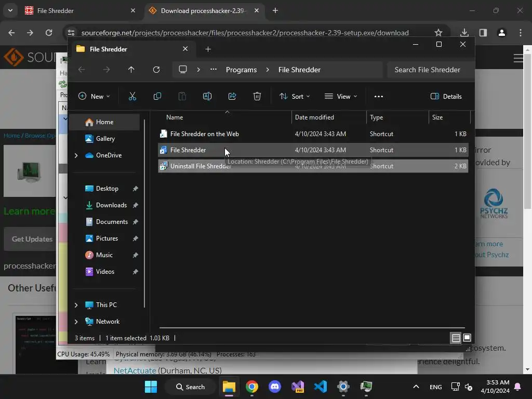Open Discord from the taskbar
Viewport: 532px width, 399px height.
[274, 387]
